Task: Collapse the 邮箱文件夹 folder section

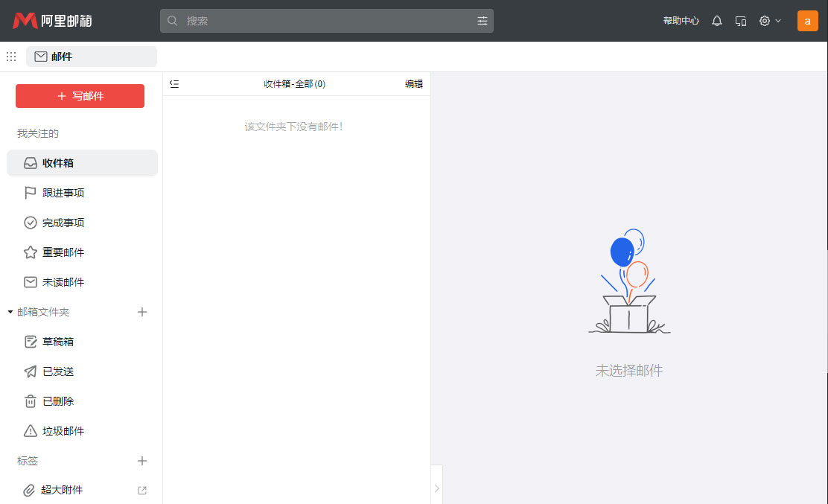Action: [9, 312]
